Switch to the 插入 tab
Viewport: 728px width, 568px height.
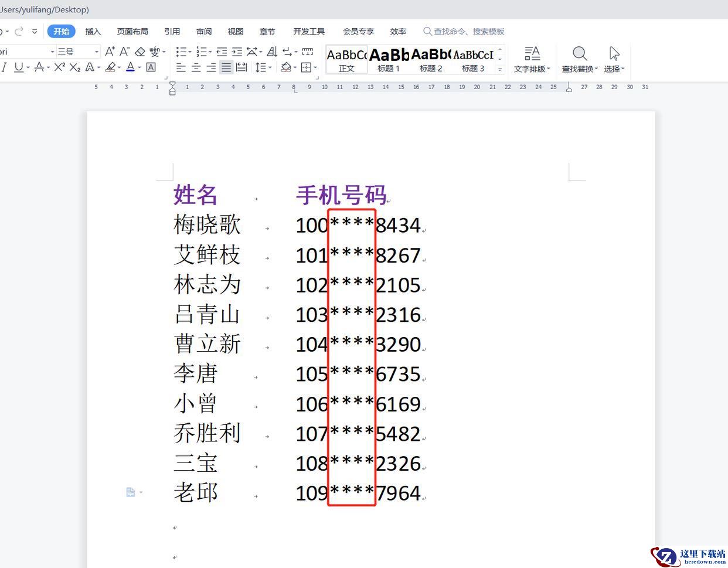(x=93, y=32)
